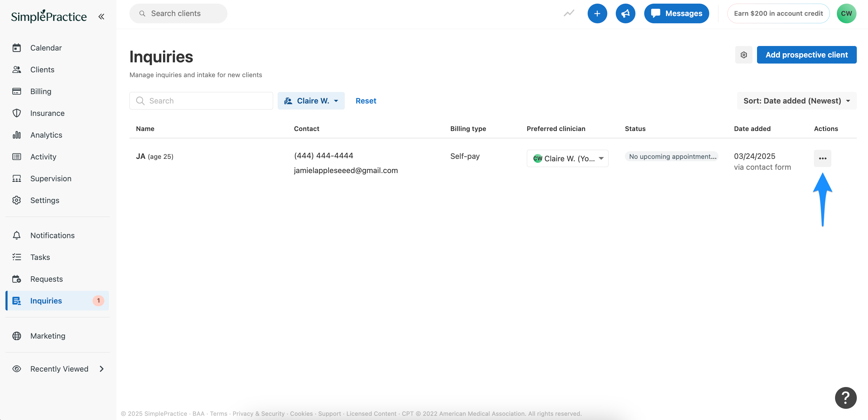Click the Support footer link
Viewport: 868px width, 420px height.
329,414
